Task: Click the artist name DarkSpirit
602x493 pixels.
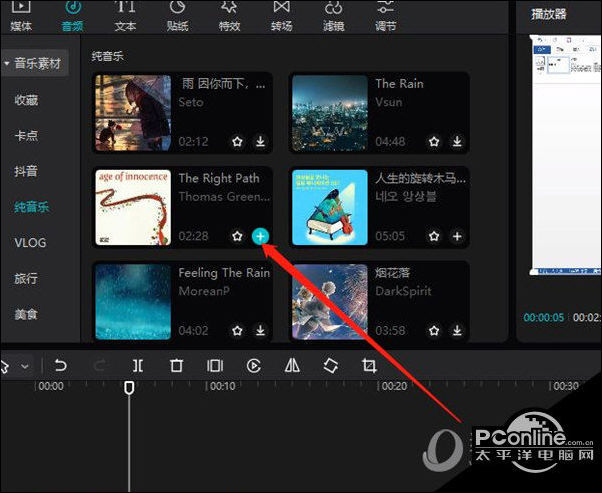Action: [x=403, y=291]
